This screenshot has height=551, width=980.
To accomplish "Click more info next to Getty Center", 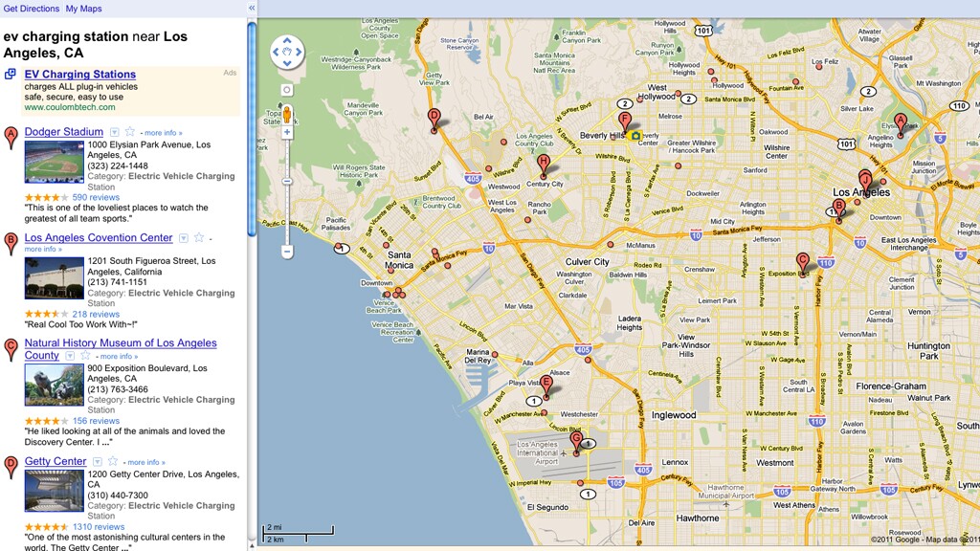I will [x=146, y=462].
